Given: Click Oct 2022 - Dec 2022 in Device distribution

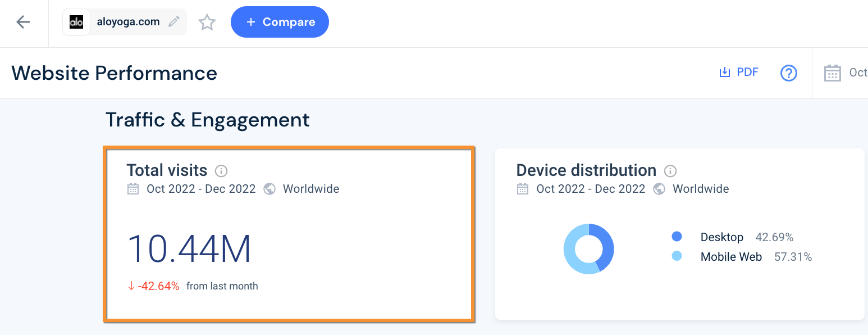Looking at the screenshot, I should click(x=591, y=189).
